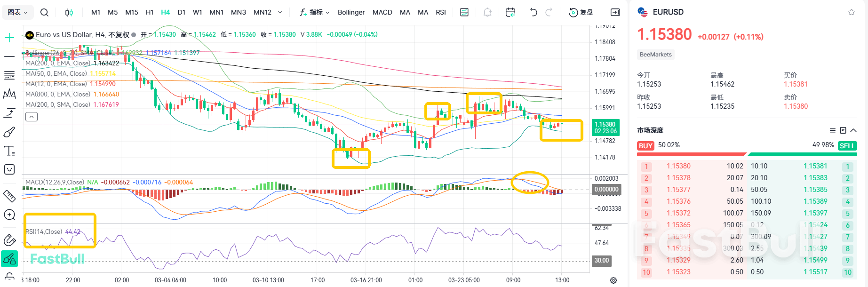Add EURUSD to favorites star
This screenshot has width=868, height=287.
(852, 12)
